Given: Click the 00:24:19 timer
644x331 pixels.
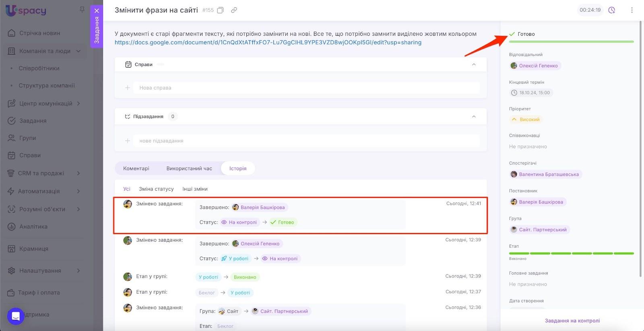Looking at the screenshot, I should pyautogui.click(x=590, y=10).
